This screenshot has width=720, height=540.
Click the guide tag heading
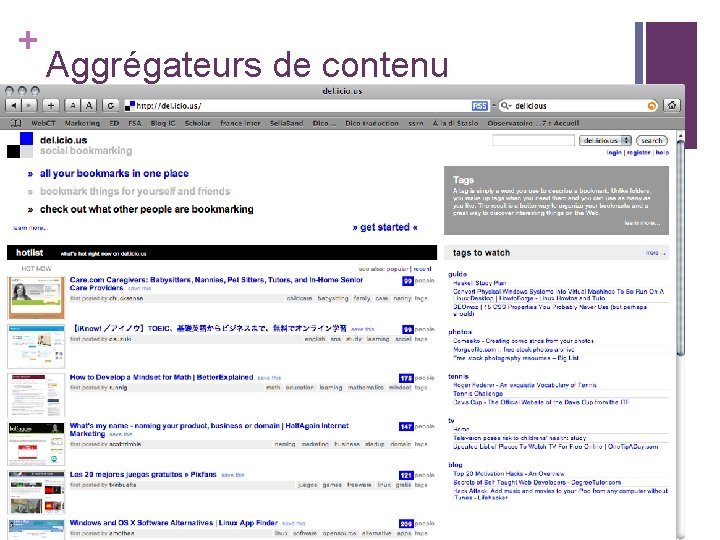tap(457, 274)
